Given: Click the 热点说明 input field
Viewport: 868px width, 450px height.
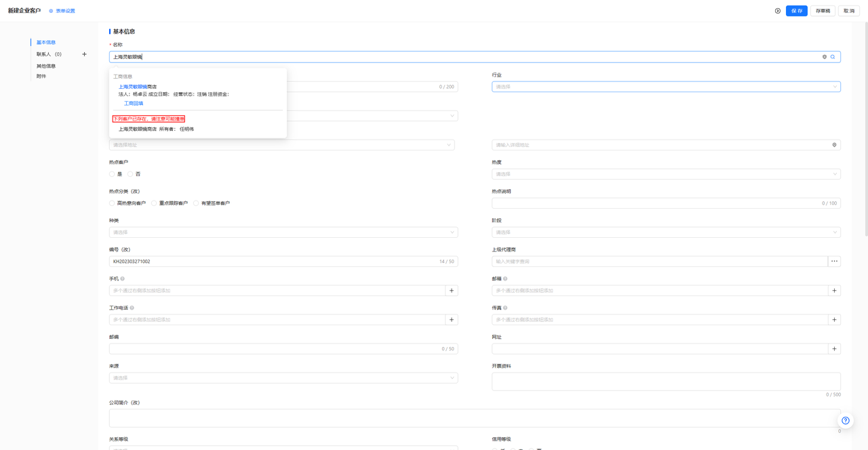Looking at the screenshot, I should coord(666,203).
